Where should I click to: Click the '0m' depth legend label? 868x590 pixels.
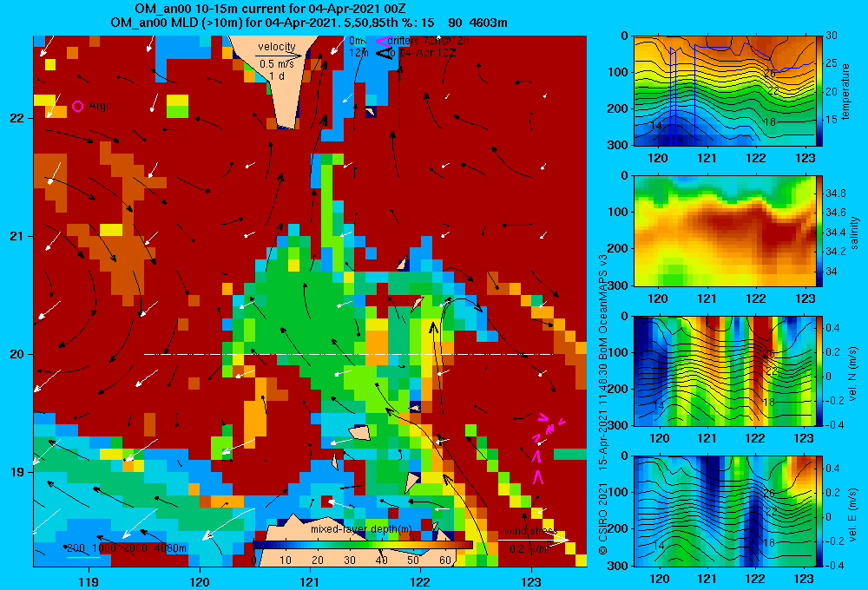(x=357, y=41)
